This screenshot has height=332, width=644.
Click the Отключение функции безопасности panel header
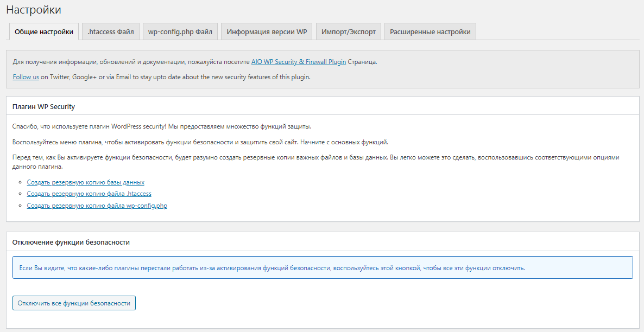pos(71,242)
